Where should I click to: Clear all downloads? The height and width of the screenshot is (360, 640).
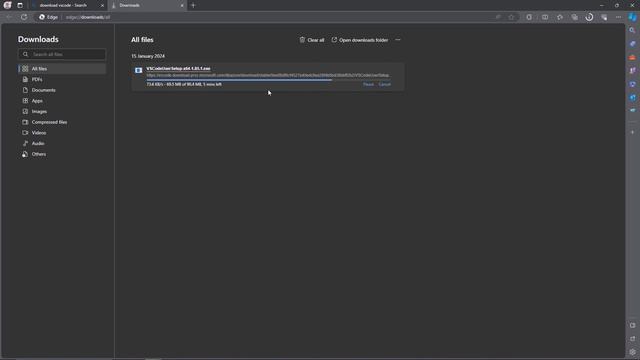coord(312,40)
